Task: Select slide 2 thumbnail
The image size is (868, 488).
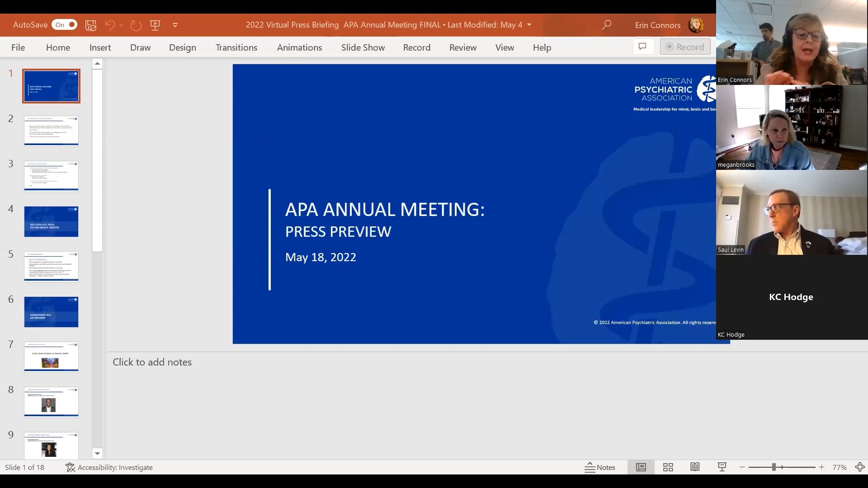Action: coord(51,131)
